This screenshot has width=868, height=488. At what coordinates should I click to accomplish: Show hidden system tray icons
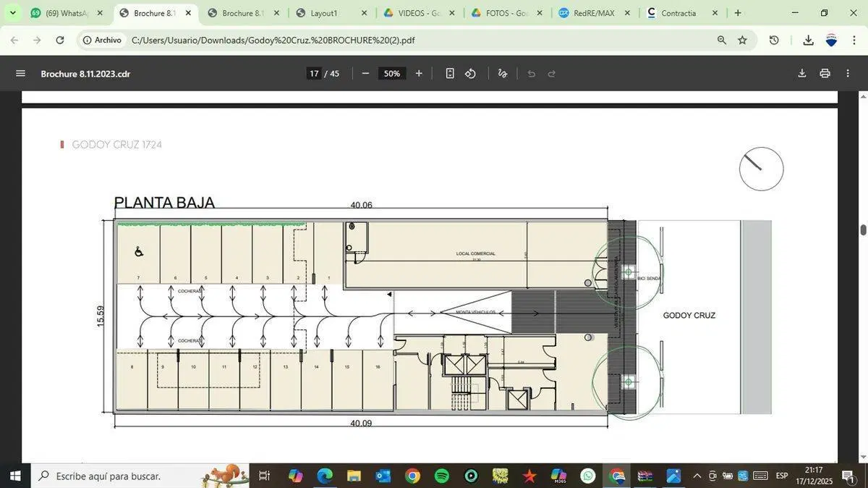click(697, 476)
